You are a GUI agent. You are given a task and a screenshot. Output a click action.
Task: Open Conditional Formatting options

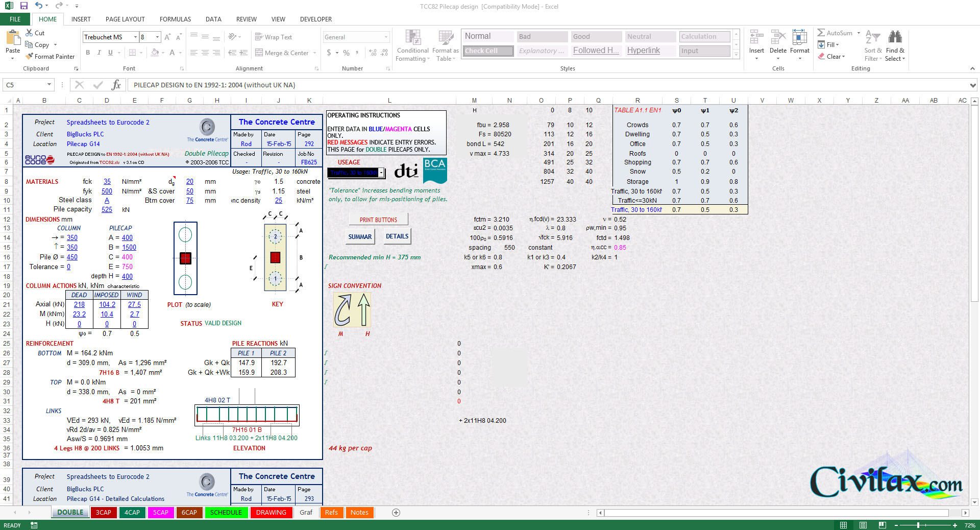(412, 45)
